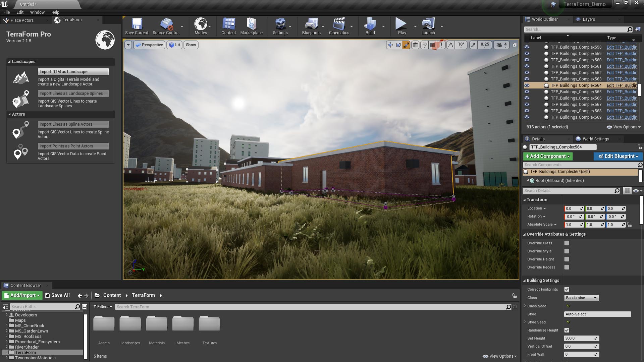Select the scale gizmo tool in viewport
This screenshot has height=362, width=644.
point(406,45)
